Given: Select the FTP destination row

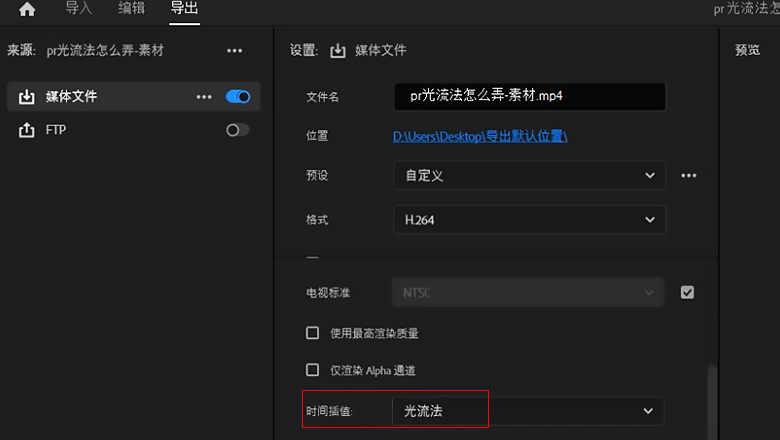Looking at the screenshot, I should coord(133,130).
